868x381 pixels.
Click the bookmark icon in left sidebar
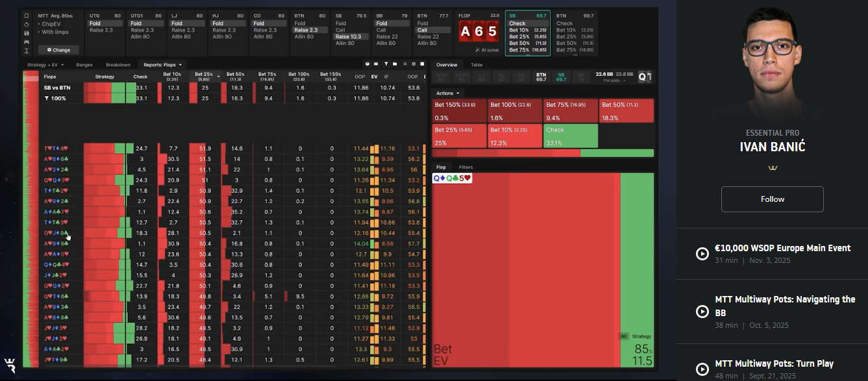[x=26, y=16]
